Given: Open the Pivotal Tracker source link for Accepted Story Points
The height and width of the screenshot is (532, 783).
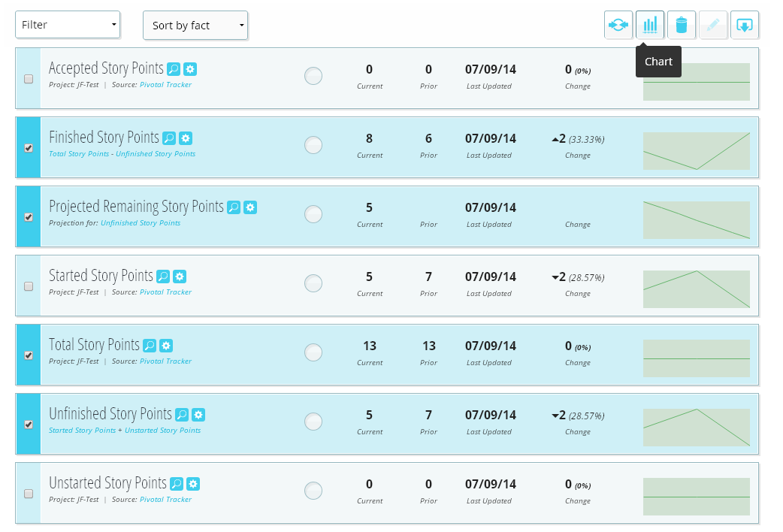Looking at the screenshot, I should (165, 85).
